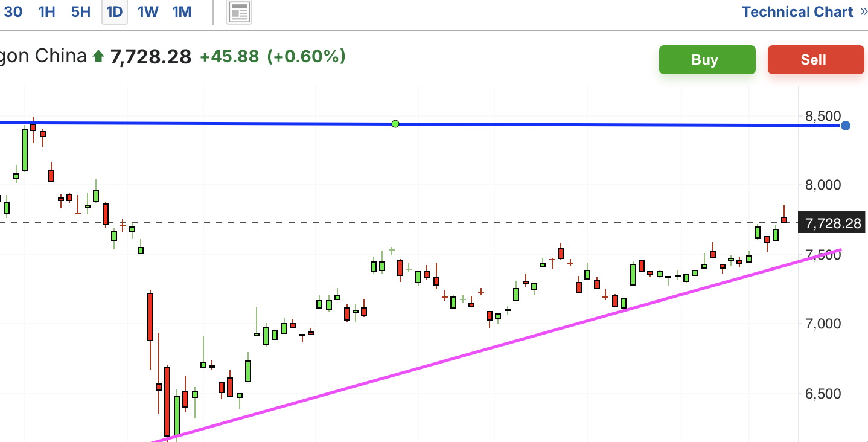The image size is (868, 442).
Task: Select the 5H chart interval
Action: click(80, 11)
